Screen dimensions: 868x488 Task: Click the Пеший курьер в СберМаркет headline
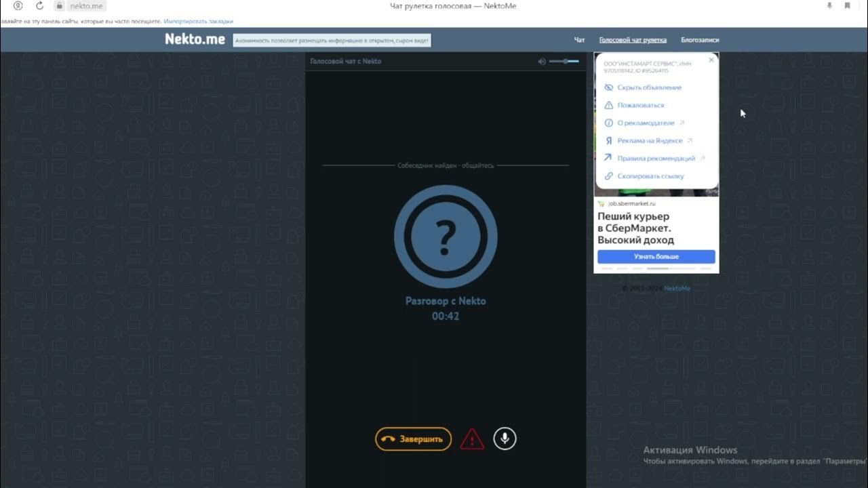[635, 228]
